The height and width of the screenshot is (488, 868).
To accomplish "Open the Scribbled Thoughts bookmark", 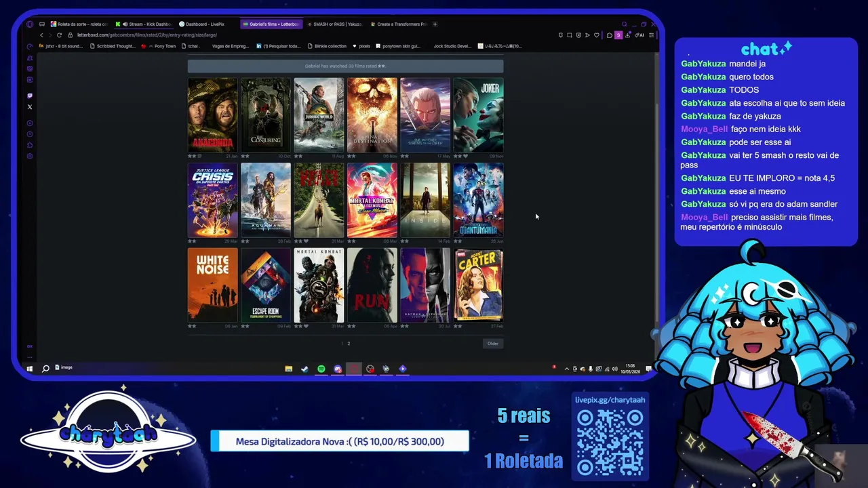I will click(x=113, y=46).
